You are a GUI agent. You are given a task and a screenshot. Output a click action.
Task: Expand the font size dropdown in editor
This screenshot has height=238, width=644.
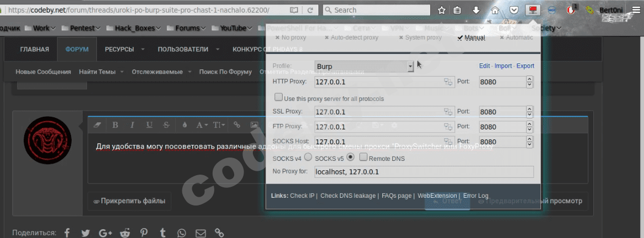219,125
